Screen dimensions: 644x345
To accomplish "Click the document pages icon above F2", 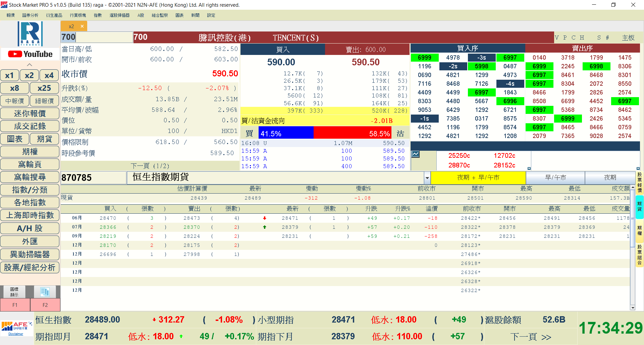I will point(45,292).
